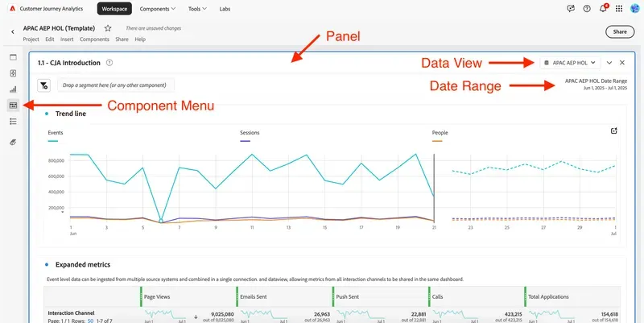Collapse the CJA Introduction panel chevron
Image resolution: width=644 pixels, height=323 pixels.
[x=609, y=63]
